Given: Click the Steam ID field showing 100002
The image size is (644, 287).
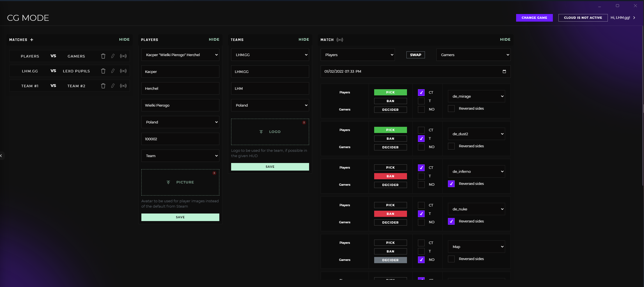Looking at the screenshot, I should 180,139.
